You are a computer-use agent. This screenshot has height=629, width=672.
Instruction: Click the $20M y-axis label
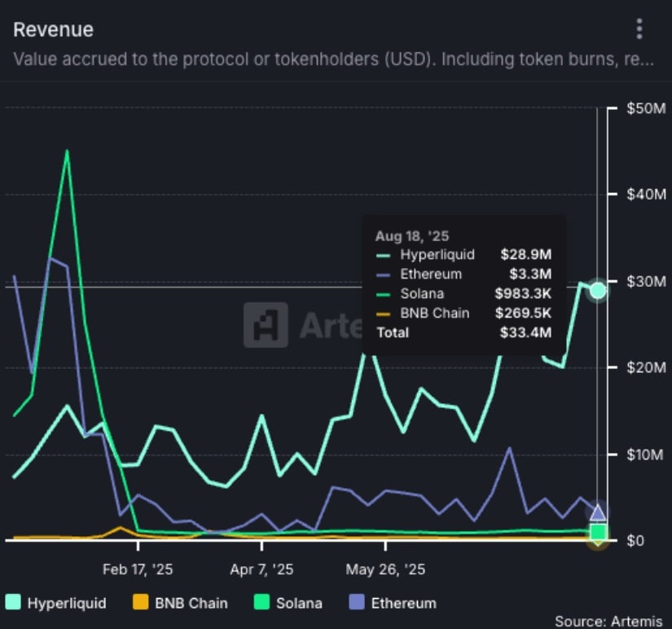tap(646, 367)
